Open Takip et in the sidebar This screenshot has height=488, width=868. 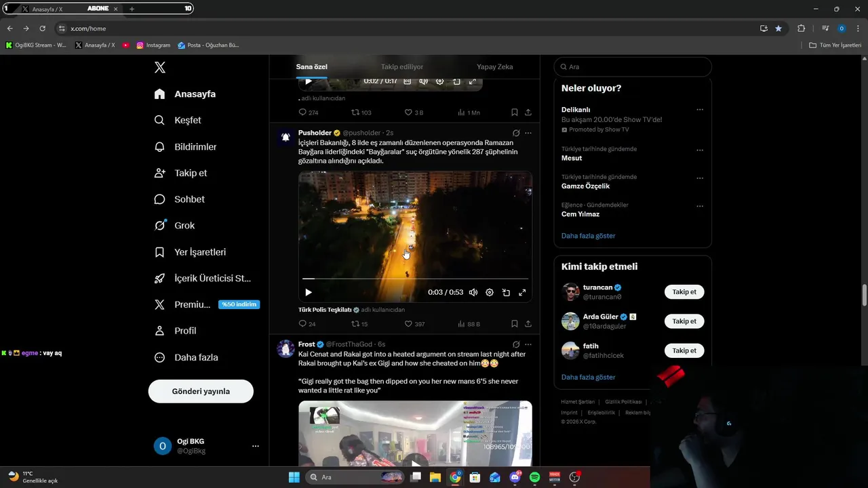click(x=180, y=173)
